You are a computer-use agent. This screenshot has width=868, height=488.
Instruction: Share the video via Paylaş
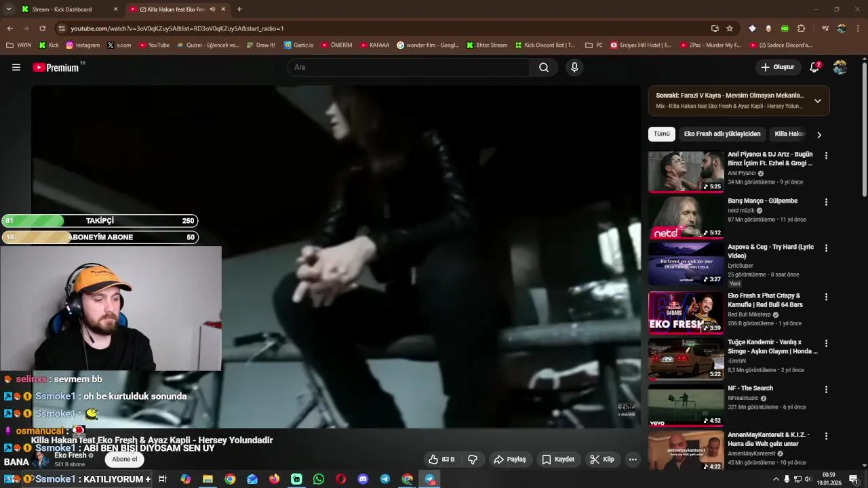510,459
